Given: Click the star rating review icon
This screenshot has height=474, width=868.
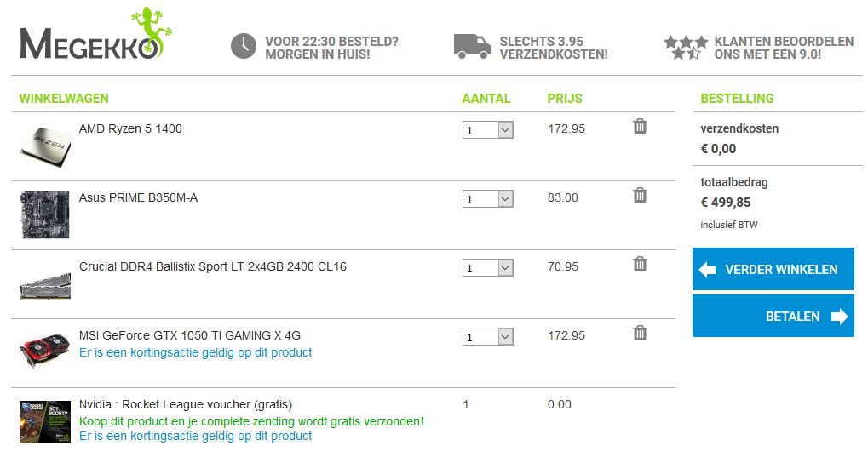Looking at the screenshot, I should tap(685, 46).
